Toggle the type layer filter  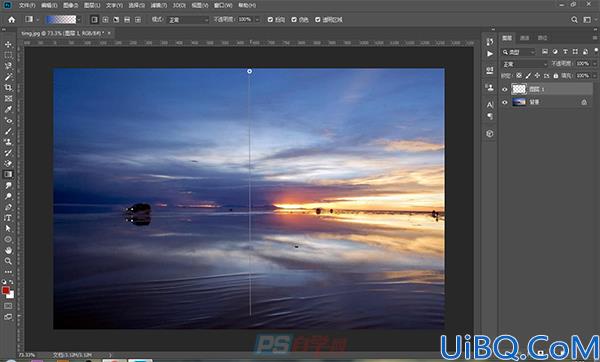[565, 52]
